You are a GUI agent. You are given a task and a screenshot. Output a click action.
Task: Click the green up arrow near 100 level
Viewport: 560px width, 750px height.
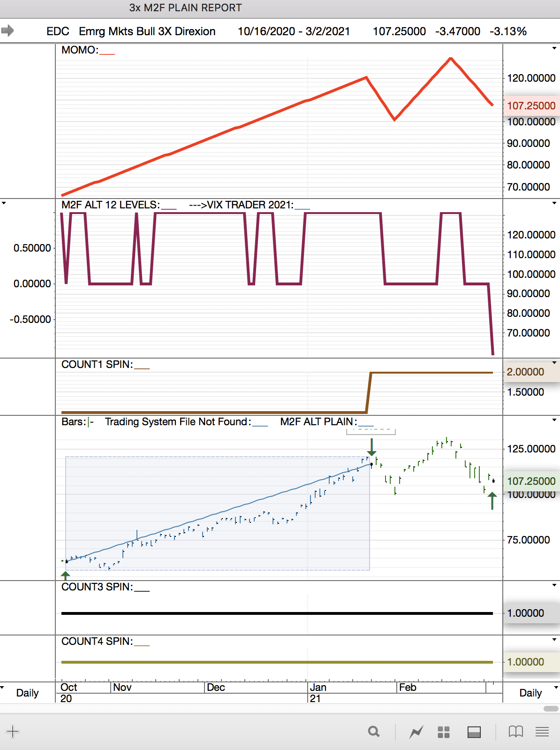tap(492, 501)
